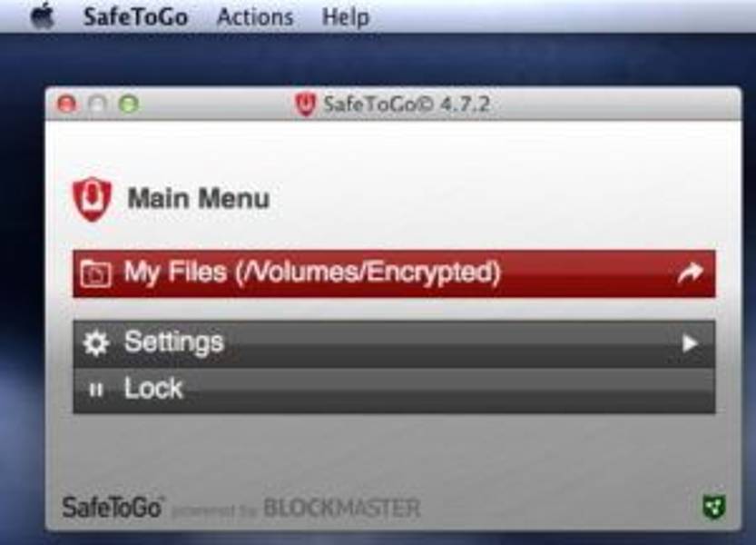Click the SafeToGo 4.7.2 window title
Screen dimensions: 756x545
tap(407, 104)
